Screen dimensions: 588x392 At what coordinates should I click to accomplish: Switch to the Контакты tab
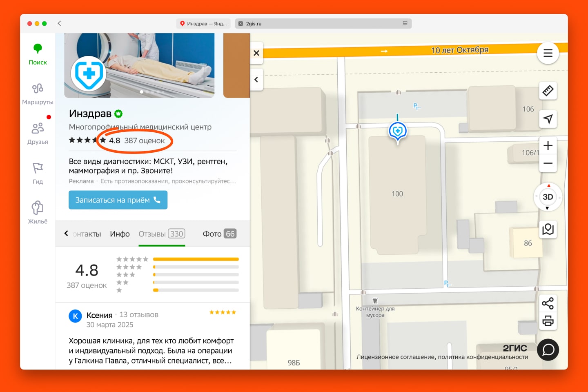pos(86,234)
